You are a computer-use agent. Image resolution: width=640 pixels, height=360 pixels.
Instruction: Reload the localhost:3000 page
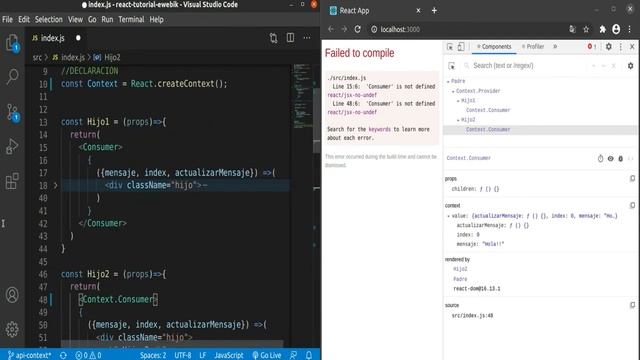coord(358,29)
